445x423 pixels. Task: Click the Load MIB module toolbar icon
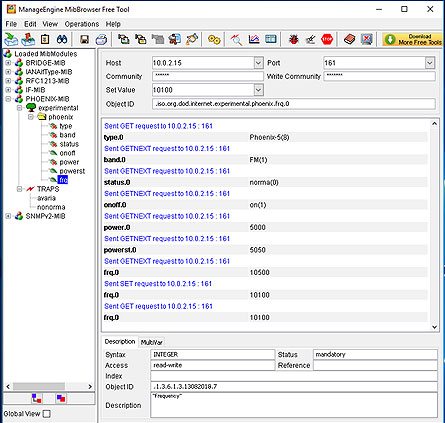11,39
